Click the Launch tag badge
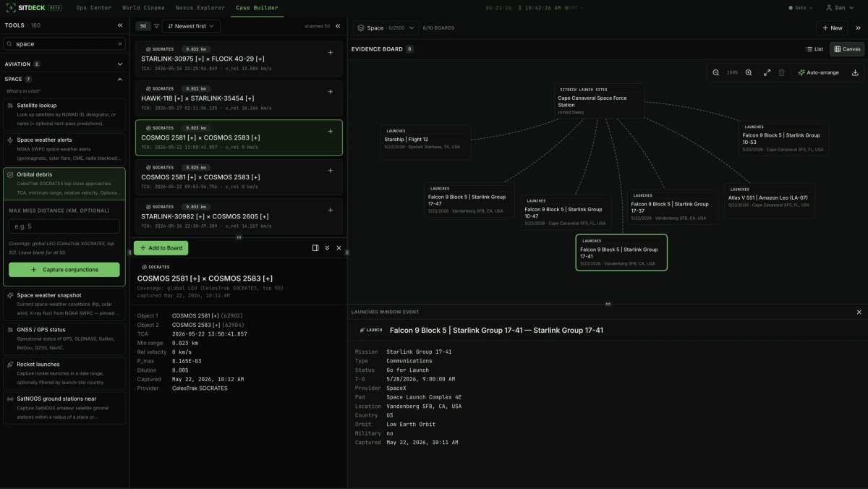Viewport: 868px width, 489px height. (x=371, y=330)
